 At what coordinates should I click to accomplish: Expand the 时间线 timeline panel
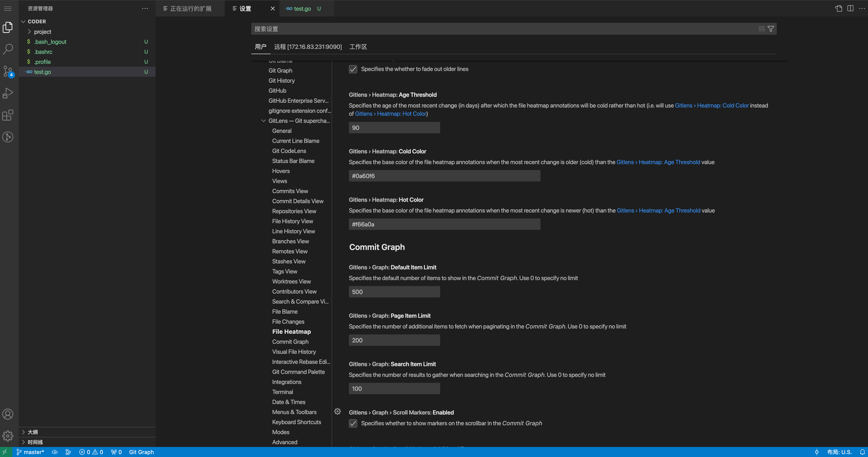[x=87, y=442]
